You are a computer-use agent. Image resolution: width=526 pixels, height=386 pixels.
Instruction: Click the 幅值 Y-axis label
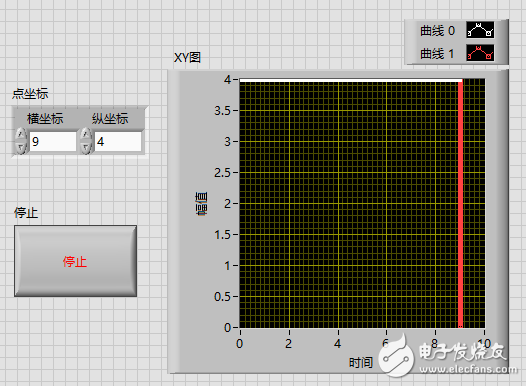(x=201, y=204)
